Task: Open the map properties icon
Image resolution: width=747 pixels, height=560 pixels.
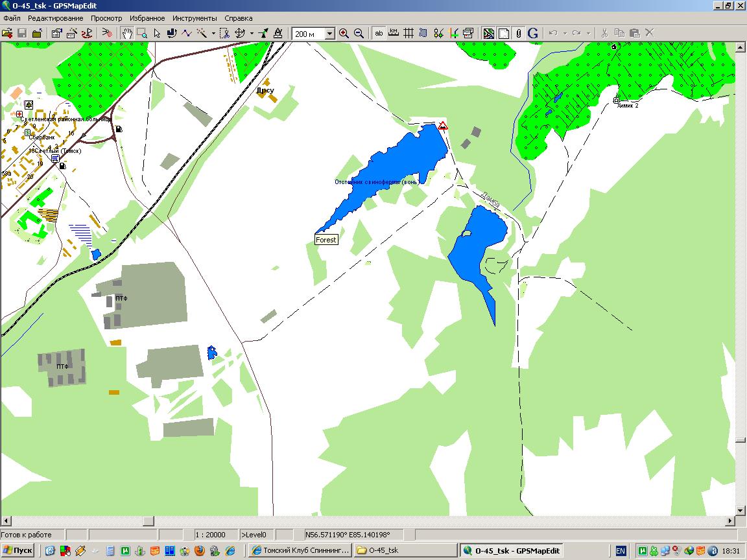Action: click(56, 33)
